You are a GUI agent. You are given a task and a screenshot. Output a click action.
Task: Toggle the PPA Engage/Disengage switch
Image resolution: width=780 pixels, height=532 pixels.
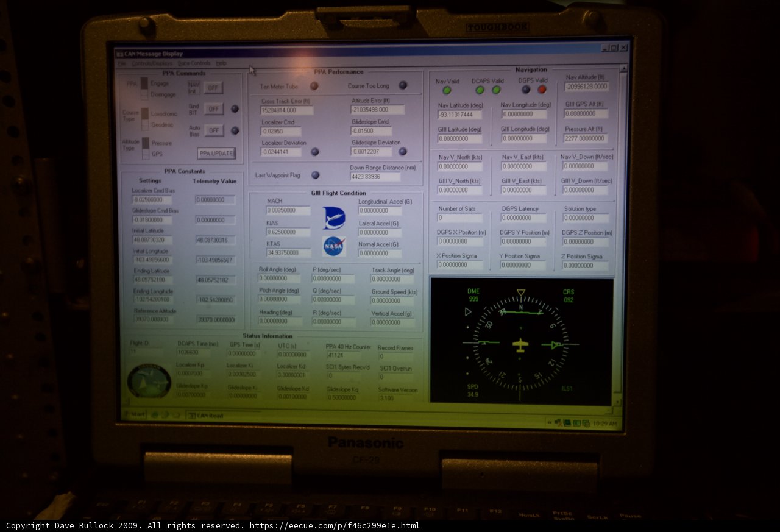(144, 88)
